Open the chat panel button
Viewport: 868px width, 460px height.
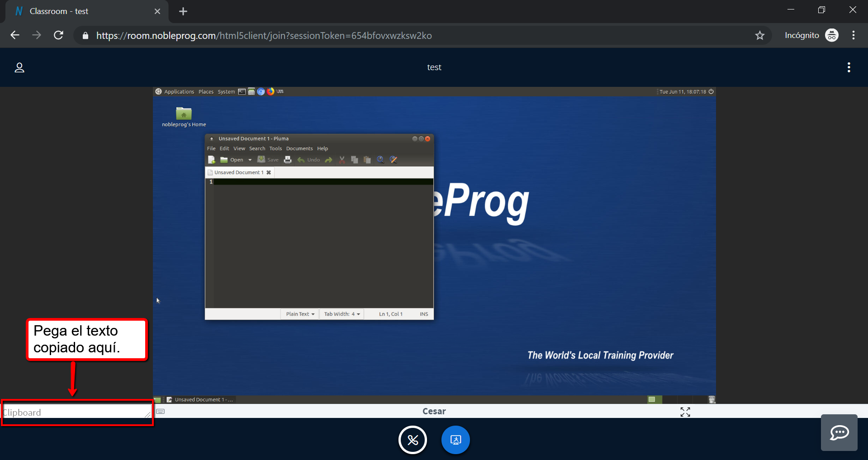839,433
